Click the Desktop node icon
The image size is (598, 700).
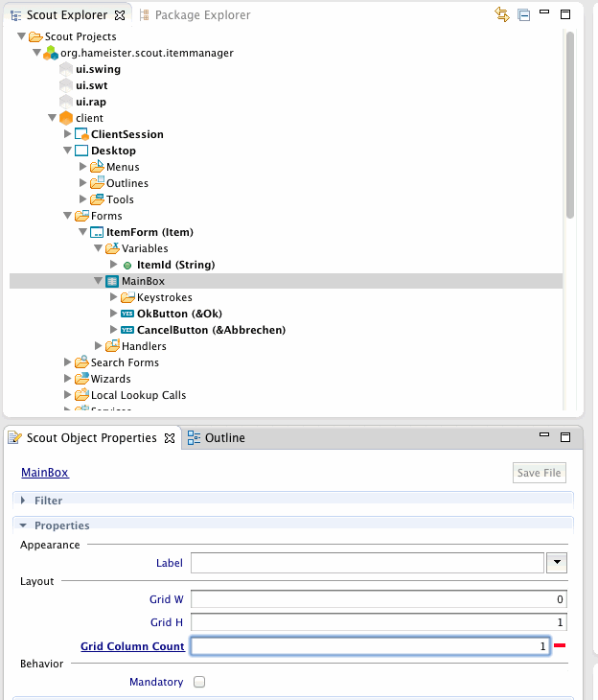coord(81,151)
